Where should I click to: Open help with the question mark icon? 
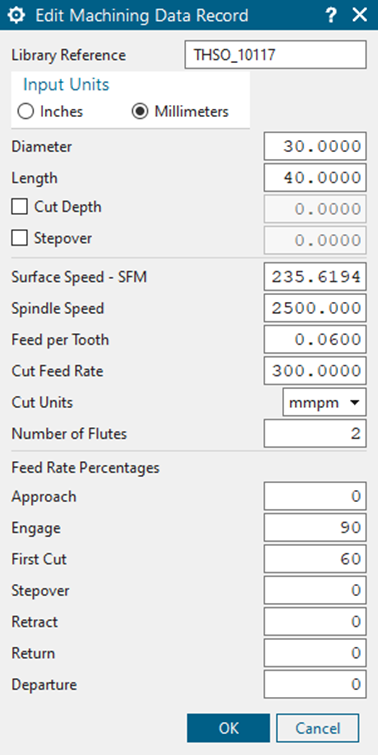tap(330, 15)
